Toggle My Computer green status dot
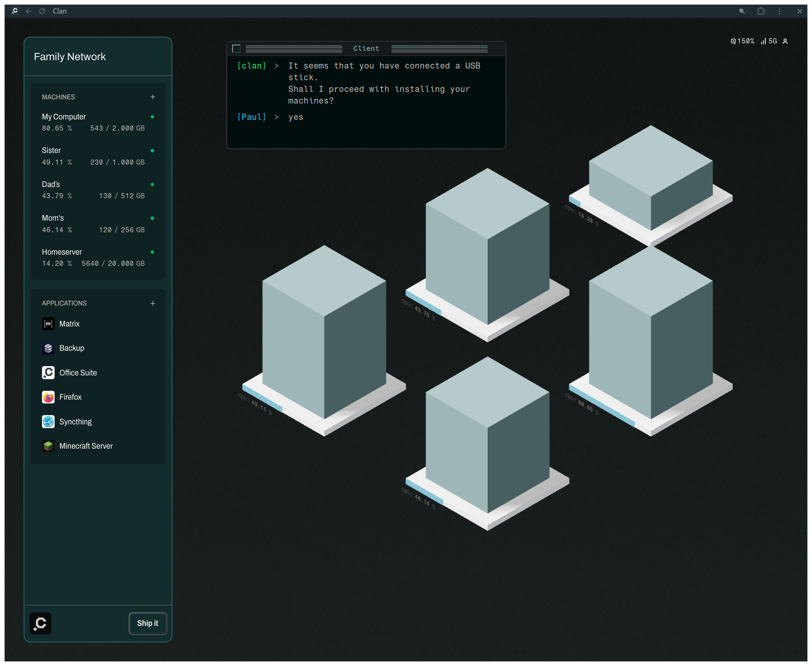 (152, 117)
